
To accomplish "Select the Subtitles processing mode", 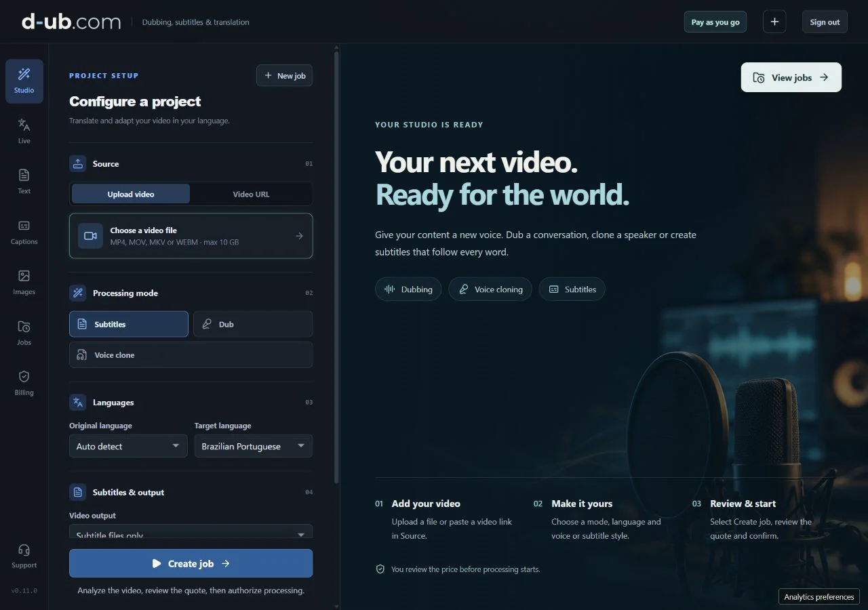I will (129, 324).
